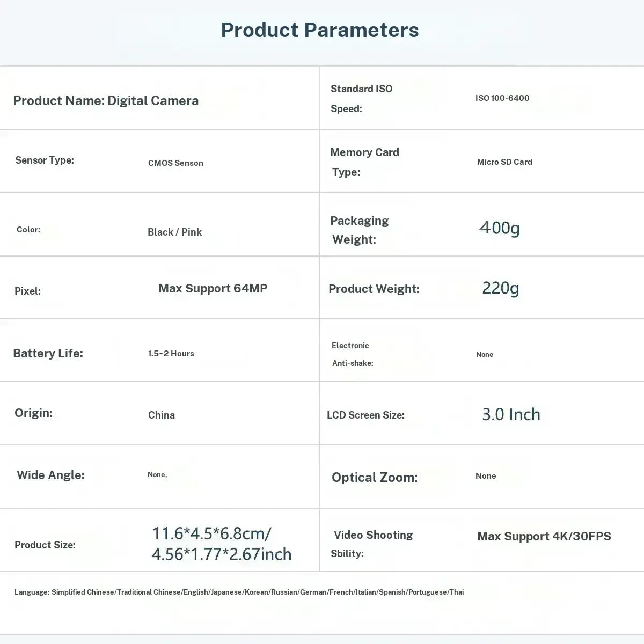Screen dimensions: 644x644
Task: Click the Product Parameters heading
Action: click(320, 30)
